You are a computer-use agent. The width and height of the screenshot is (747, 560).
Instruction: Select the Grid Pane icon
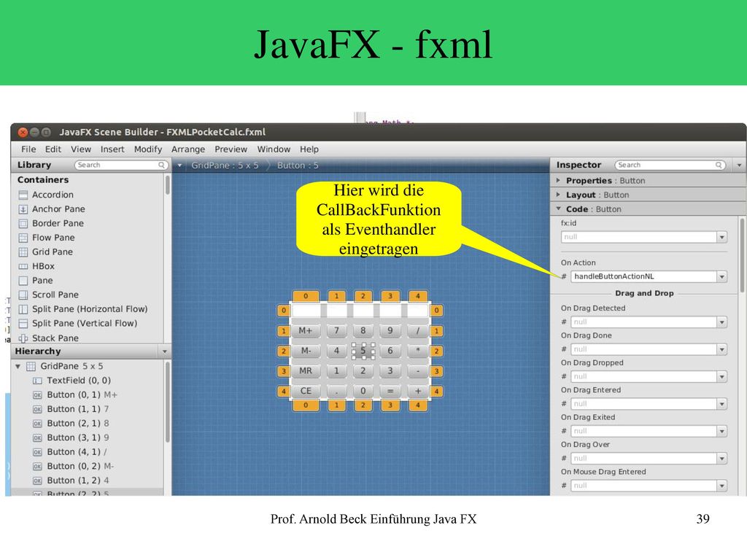point(23,252)
